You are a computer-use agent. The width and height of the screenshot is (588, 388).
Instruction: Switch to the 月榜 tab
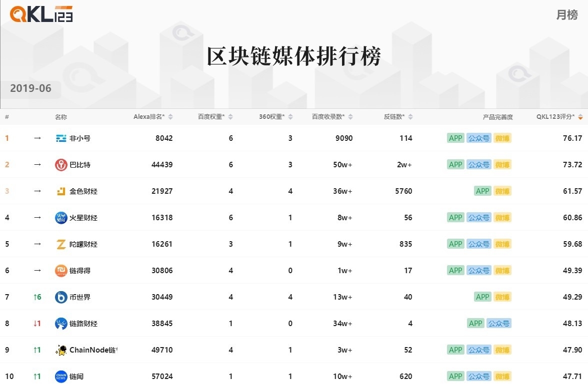[x=567, y=15]
